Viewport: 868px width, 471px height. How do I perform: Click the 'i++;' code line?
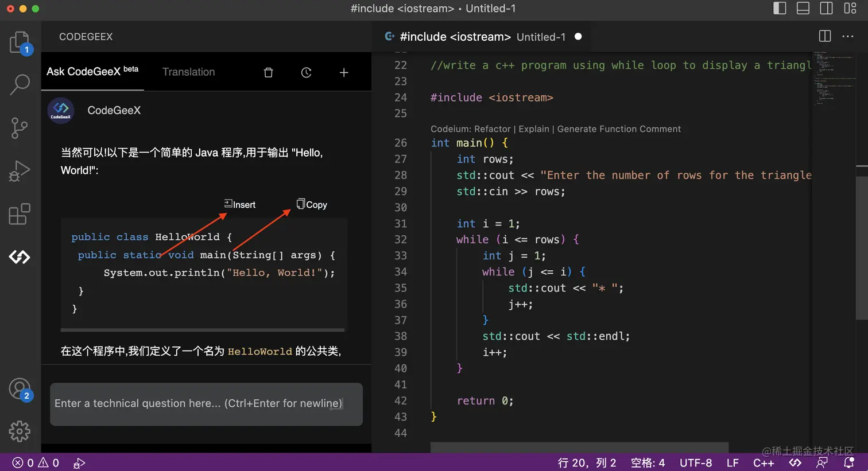click(495, 352)
